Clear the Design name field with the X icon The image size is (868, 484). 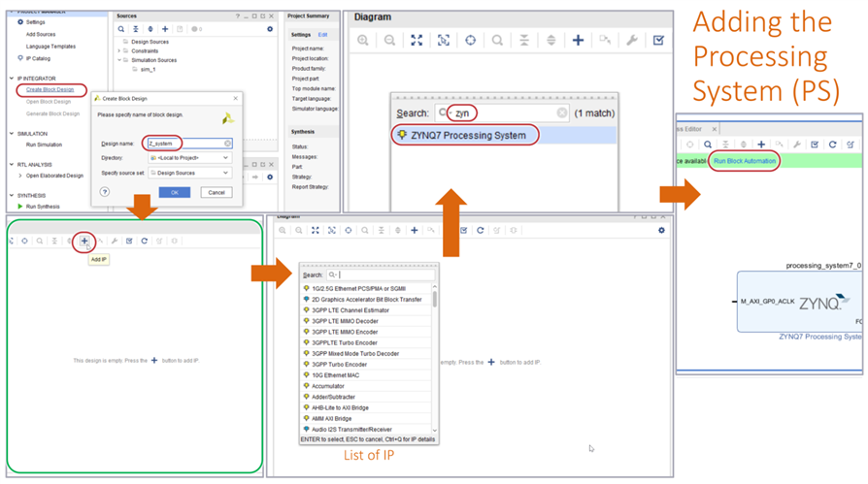pos(228,144)
